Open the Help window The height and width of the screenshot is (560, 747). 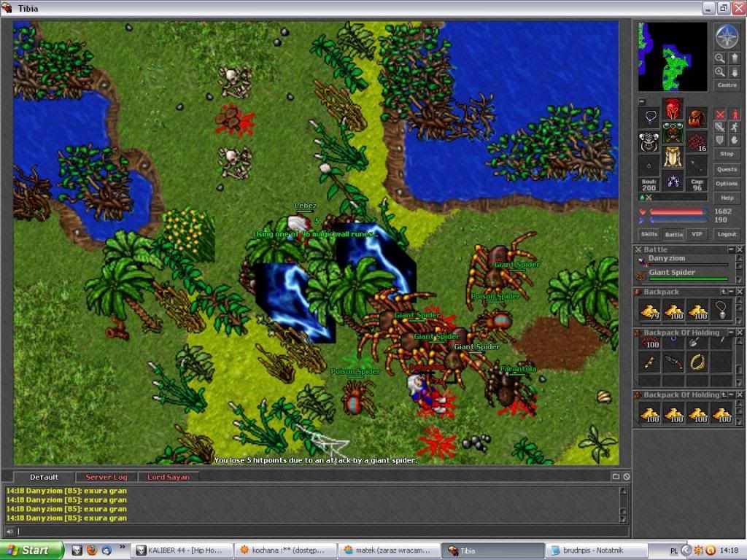(x=727, y=198)
